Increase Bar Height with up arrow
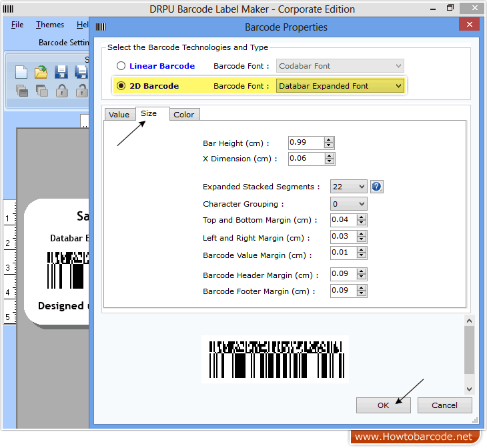The image size is (487, 448). 329,140
